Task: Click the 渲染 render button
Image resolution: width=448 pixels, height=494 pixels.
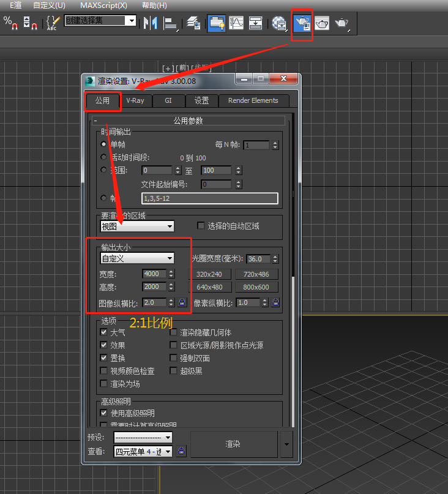Action: 233,444
